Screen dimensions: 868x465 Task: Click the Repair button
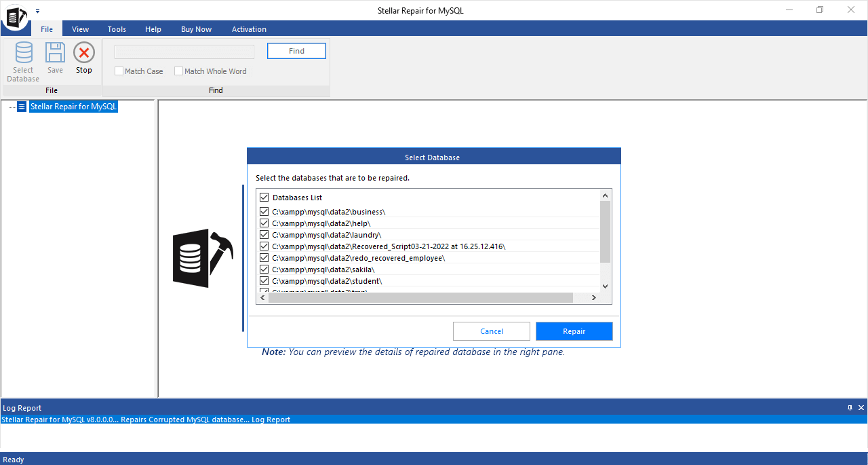pos(574,331)
